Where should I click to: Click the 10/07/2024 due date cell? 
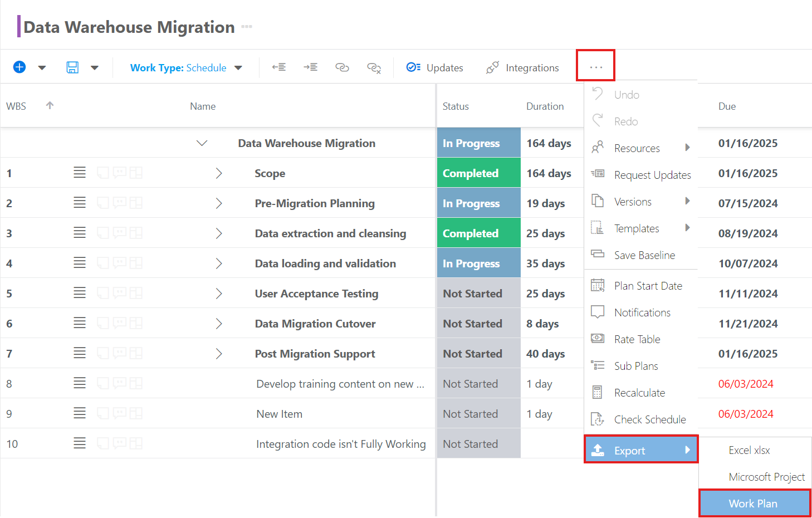(748, 263)
